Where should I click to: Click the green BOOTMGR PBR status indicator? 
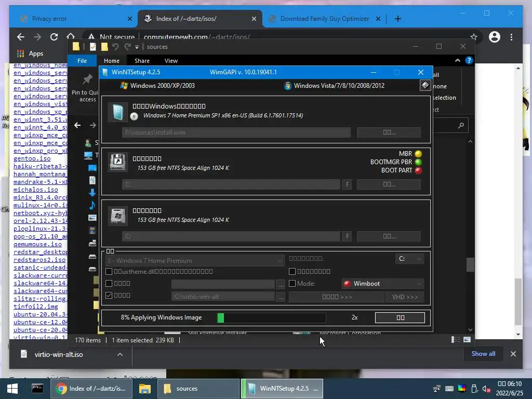coord(418,162)
